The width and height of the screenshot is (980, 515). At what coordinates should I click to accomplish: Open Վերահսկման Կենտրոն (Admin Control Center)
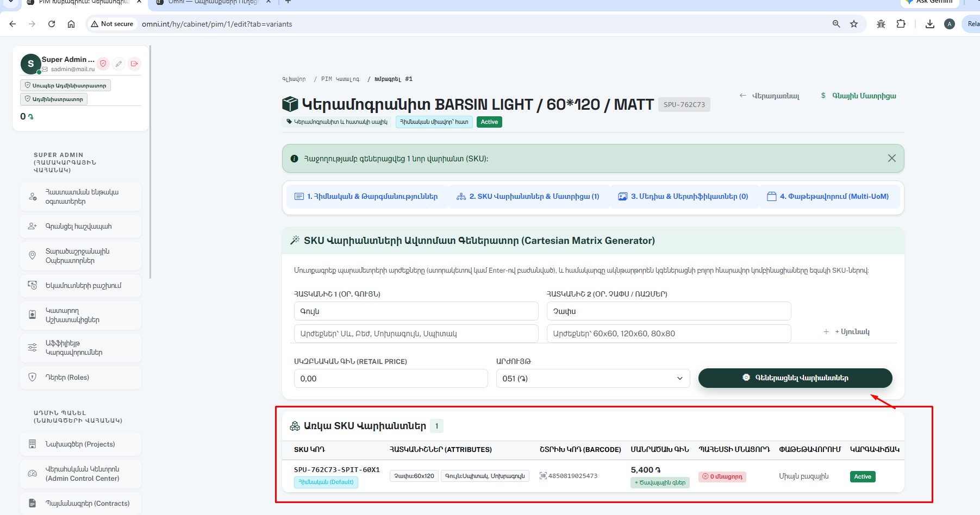tap(80, 474)
